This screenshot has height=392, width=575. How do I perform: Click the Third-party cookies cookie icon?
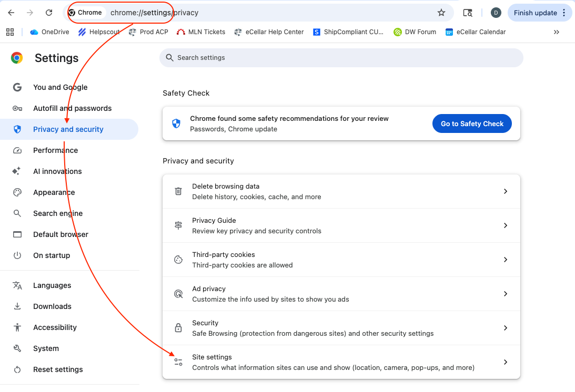[x=178, y=260]
